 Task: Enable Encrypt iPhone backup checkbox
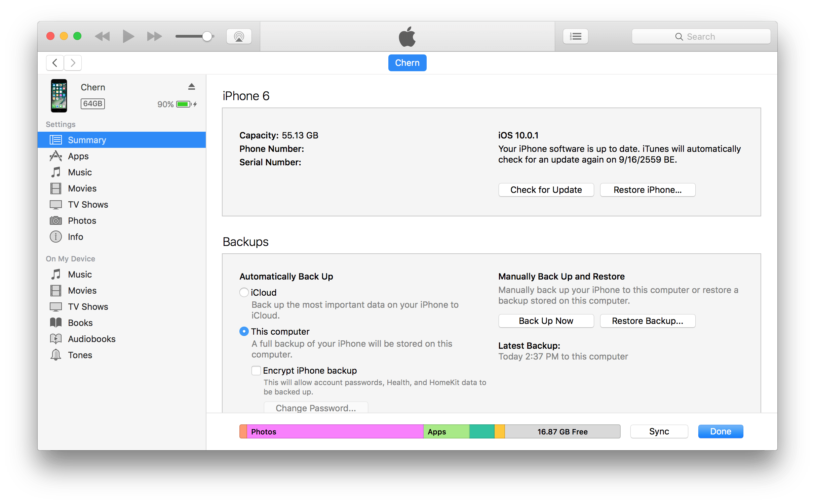(x=255, y=370)
